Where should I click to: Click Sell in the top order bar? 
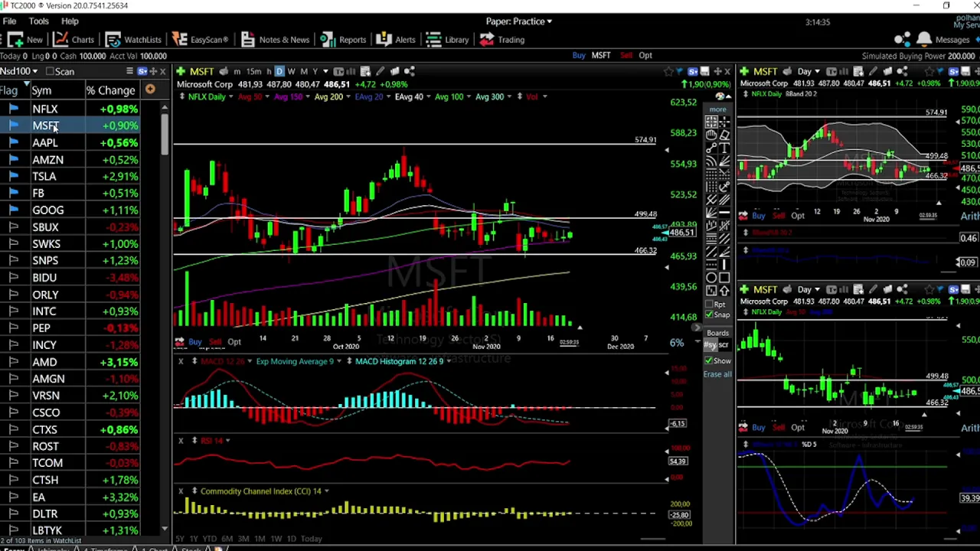[626, 55]
